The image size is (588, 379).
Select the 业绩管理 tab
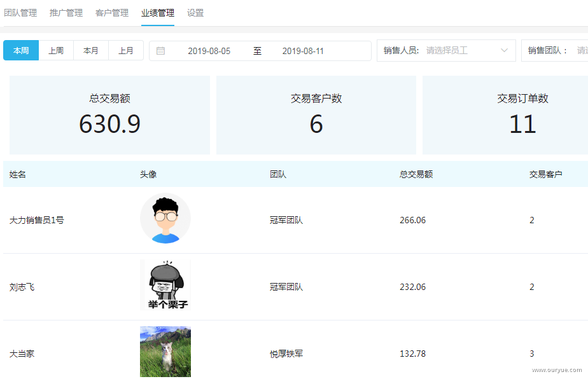pos(158,13)
